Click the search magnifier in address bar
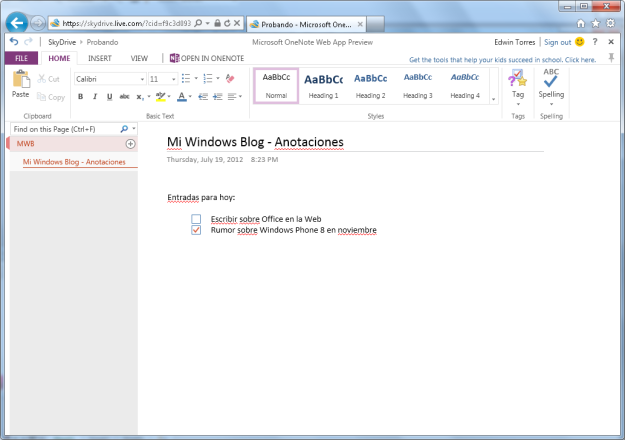 [198, 23]
